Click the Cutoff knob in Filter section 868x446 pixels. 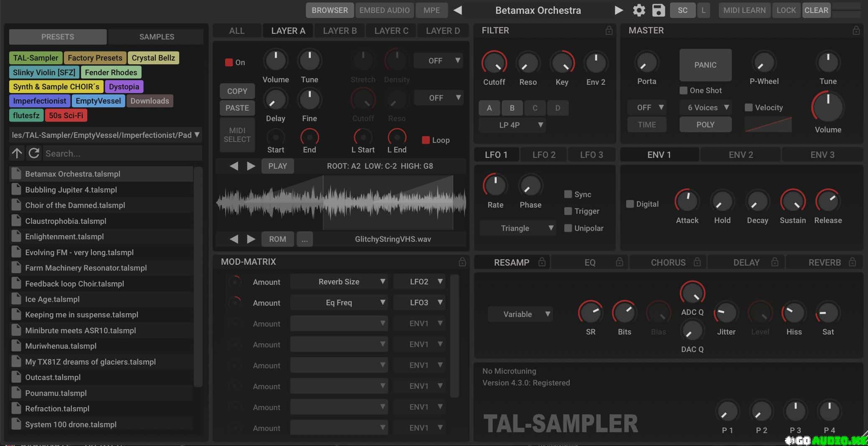494,63
